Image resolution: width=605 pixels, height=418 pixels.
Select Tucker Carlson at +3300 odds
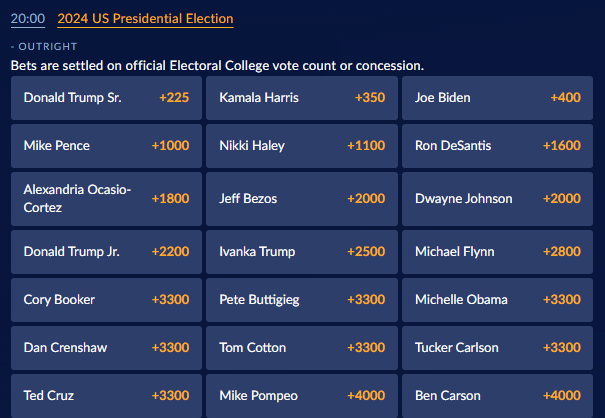497,348
